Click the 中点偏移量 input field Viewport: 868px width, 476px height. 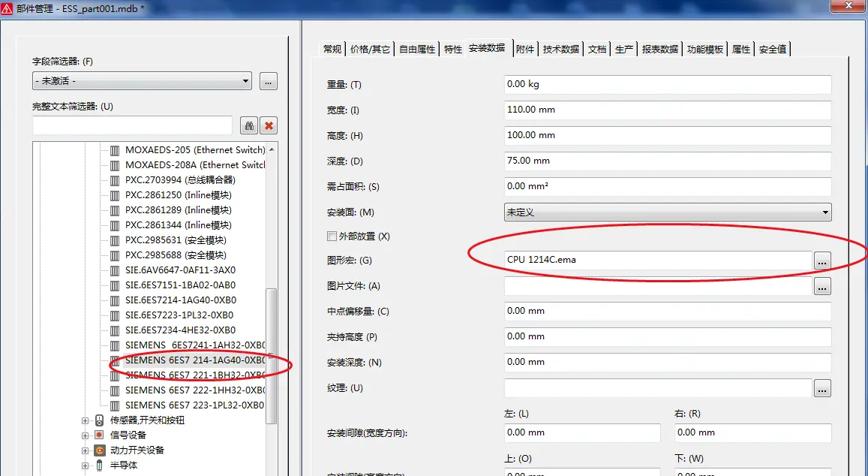(x=668, y=311)
